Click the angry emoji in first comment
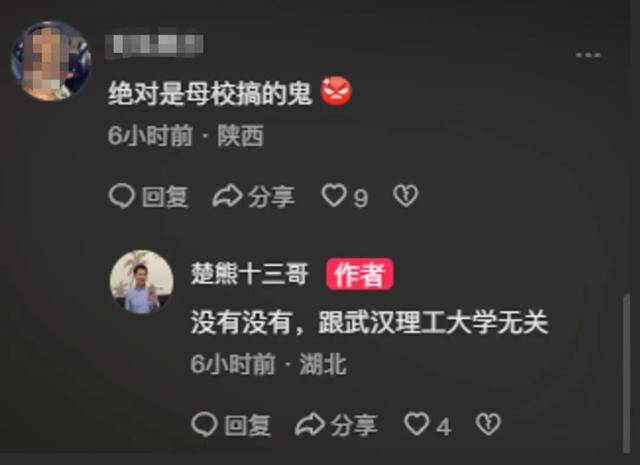Screen dimensions: 640x465 [x=336, y=91]
